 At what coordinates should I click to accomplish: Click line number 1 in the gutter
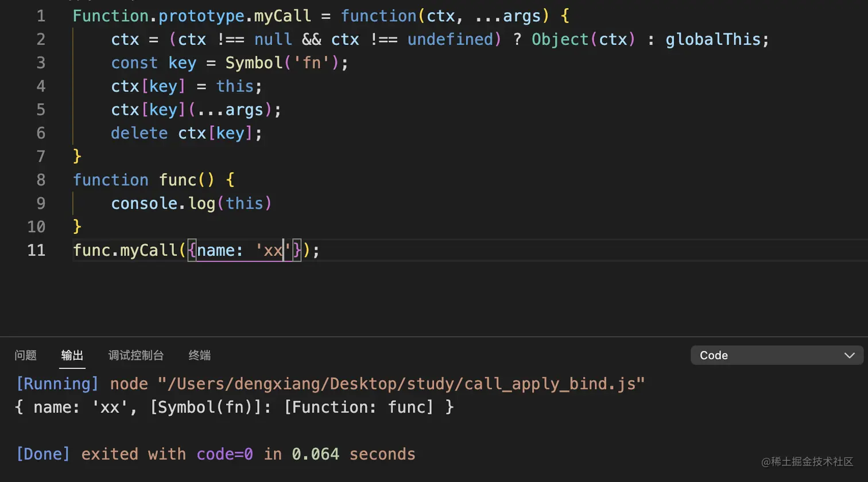[x=41, y=16]
